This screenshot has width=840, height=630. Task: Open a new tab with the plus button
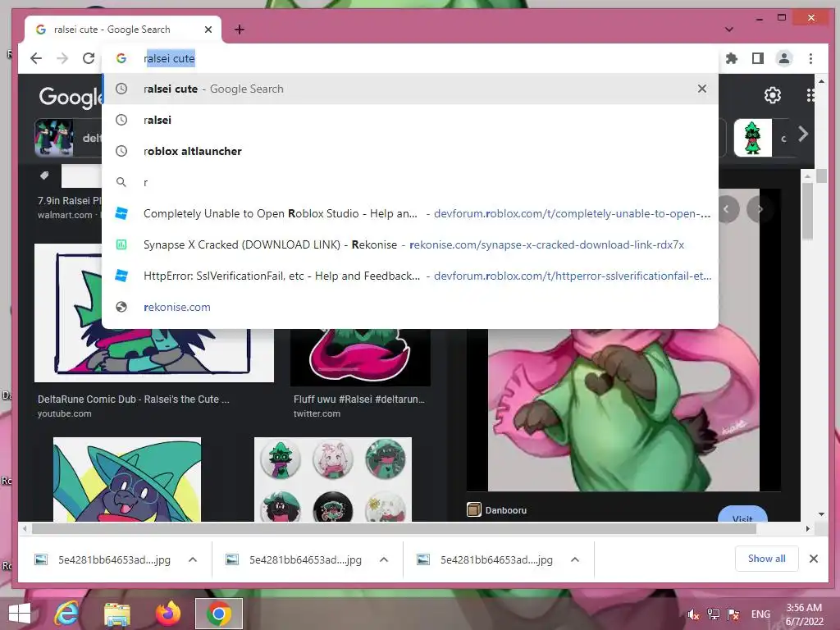pyautogui.click(x=240, y=30)
